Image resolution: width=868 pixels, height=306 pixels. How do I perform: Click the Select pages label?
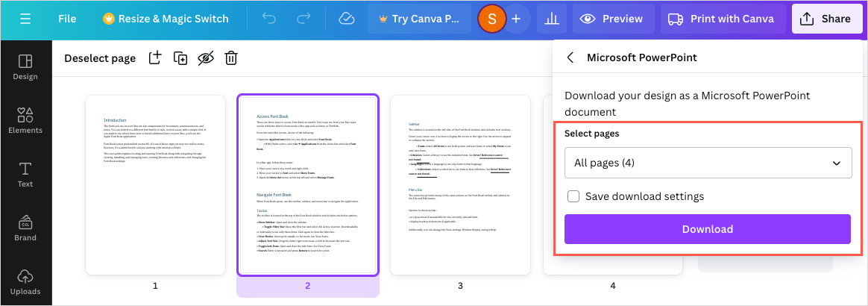click(x=592, y=134)
